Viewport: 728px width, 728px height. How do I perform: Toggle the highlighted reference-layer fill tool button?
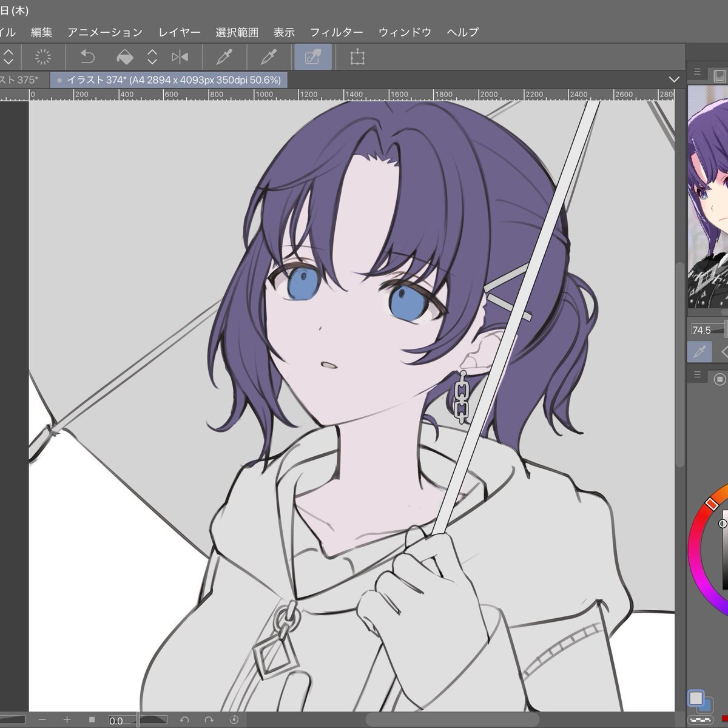(x=313, y=58)
